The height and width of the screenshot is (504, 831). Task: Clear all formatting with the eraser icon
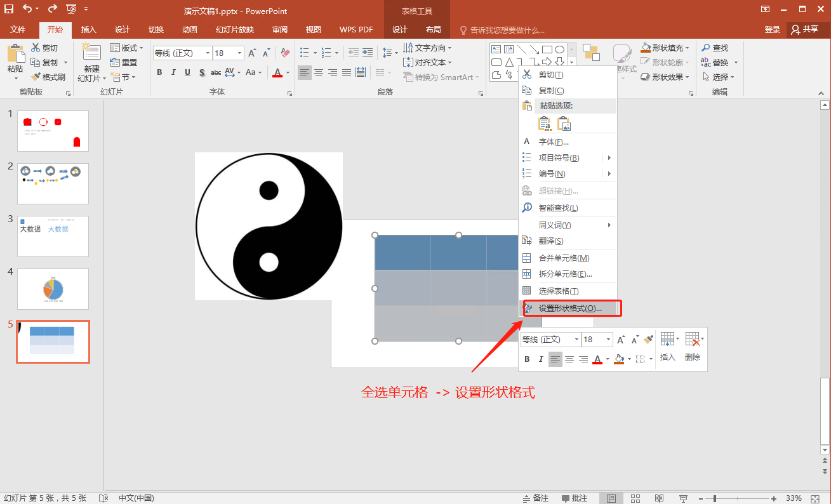(285, 53)
